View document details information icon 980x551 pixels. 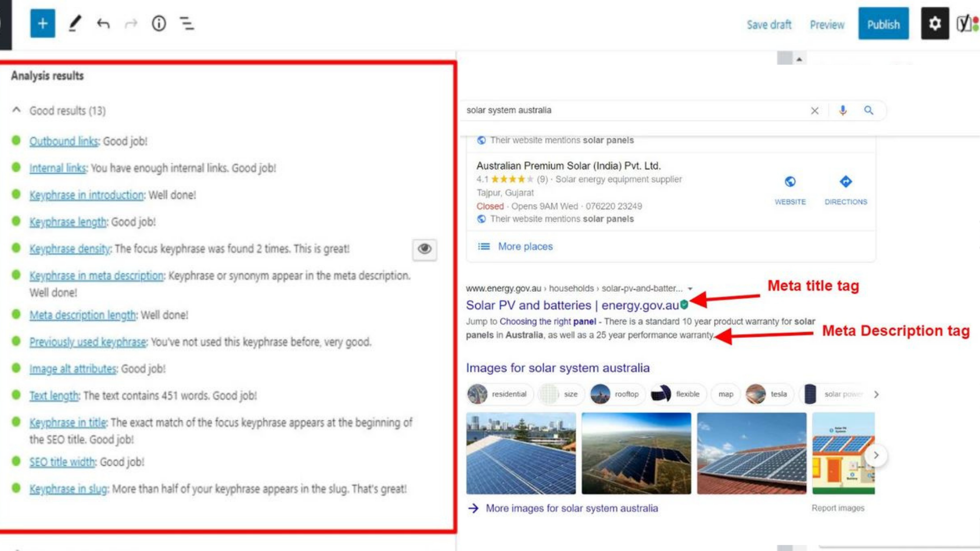click(x=159, y=23)
